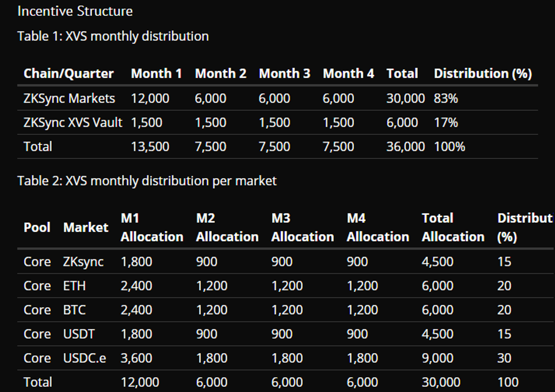Select the ZKSync XVS Vault row label

73,123
